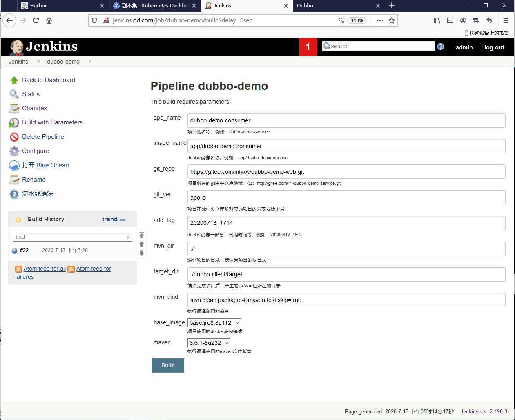Click the screenshot crop toolbar icon
This screenshot has width=515, height=420.
[476, 20]
